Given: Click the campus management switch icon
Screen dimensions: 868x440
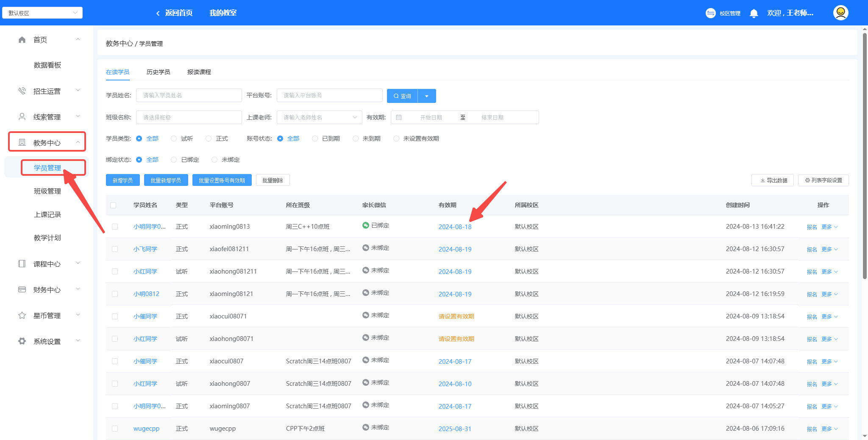Looking at the screenshot, I should [710, 13].
